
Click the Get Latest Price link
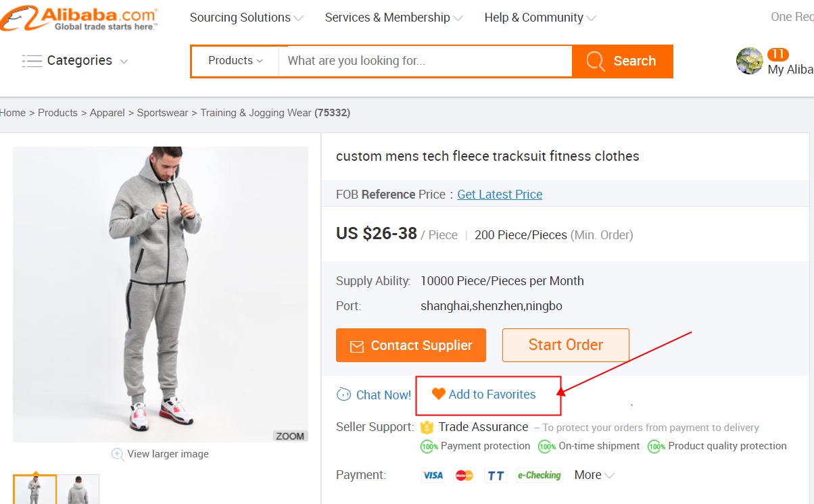[500, 195]
